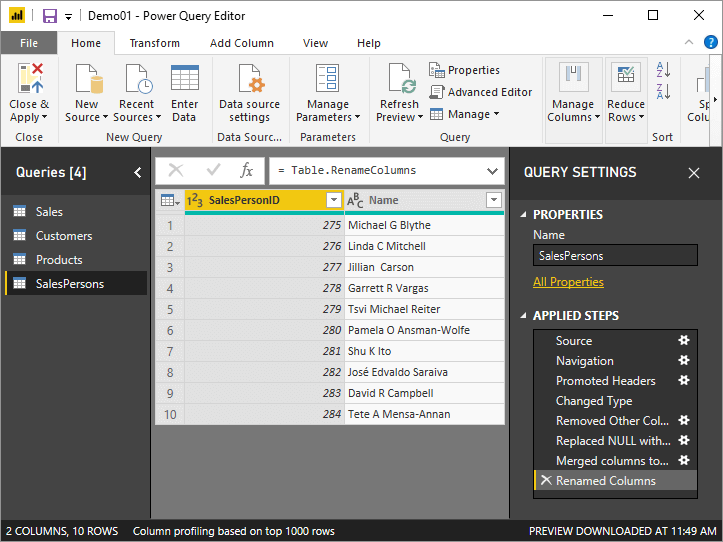Image resolution: width=723 pixels, height=542 pixels.
Task: Select the Products query
Action: pos(77,260)
